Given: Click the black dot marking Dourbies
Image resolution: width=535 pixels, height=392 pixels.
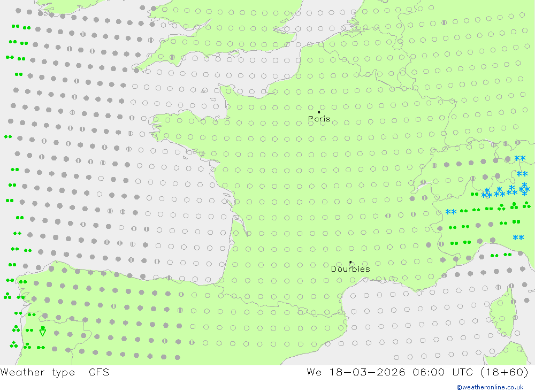Looking at the screenshot, I should pyautogui.click(x=350, y=262).
